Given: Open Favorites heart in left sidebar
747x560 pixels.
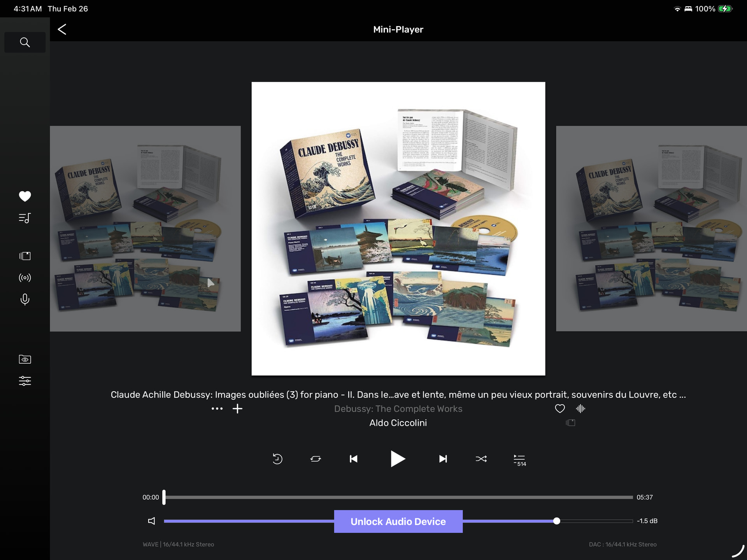Looking at the screenshot, I should tap(25, 196).
